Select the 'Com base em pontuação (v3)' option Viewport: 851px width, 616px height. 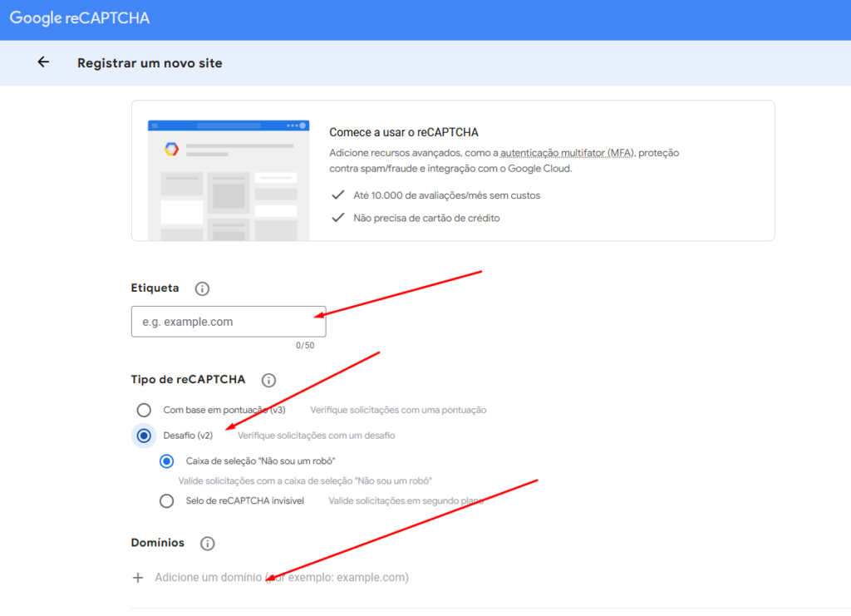coord(144,410)
